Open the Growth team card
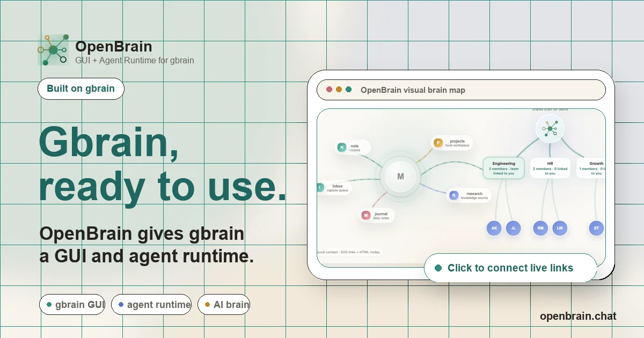Image resolution: width=644 pixels, height=338 pixels. tap(591, 168)
